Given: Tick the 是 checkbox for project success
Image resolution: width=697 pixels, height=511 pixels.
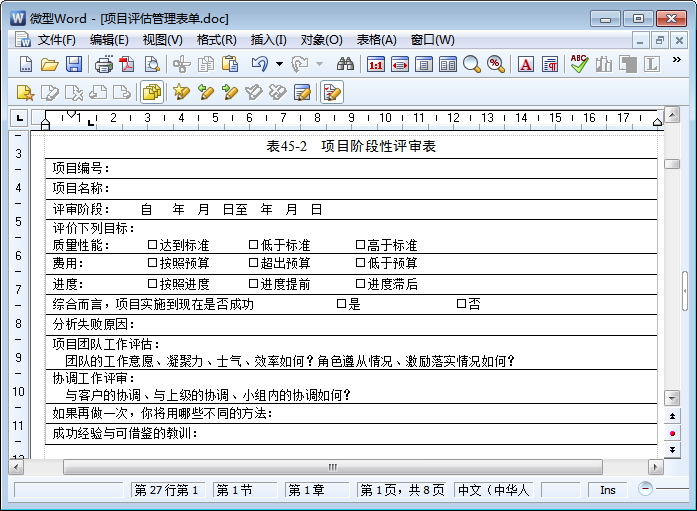Looking at the screenshot, I should click(x=341, y=303).
